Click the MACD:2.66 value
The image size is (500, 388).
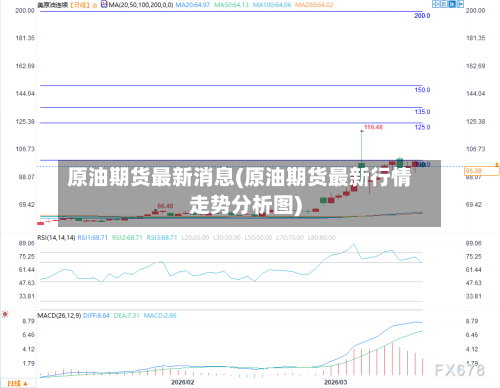(x=160, y=315)
